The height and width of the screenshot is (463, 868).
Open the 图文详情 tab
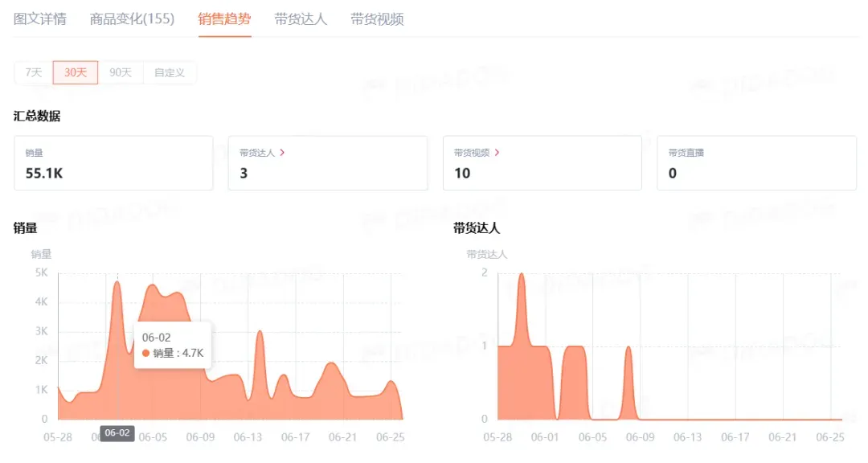[40, 18]
